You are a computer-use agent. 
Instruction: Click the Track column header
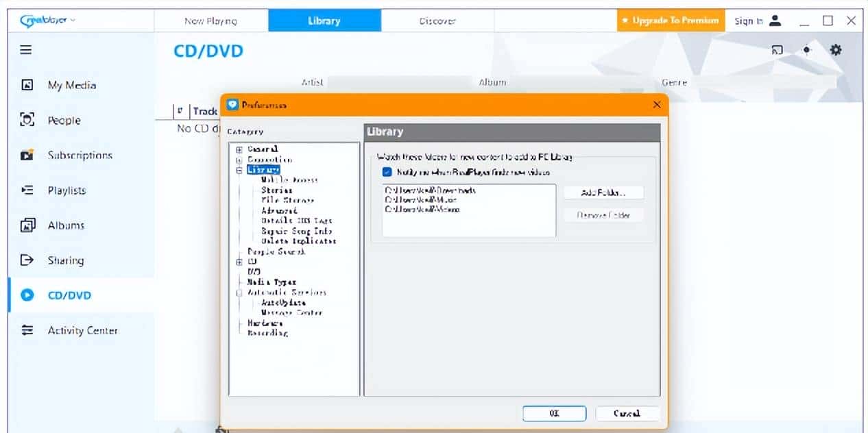click(x=205, y=111)
